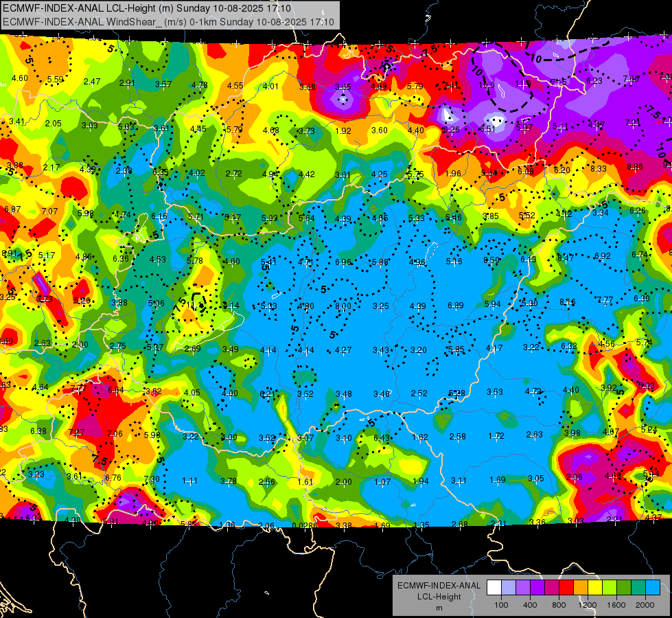The width and height of the screenshot is (672, 618).
Task: Click the wind shear value 8.50
Action: (491, 260)
